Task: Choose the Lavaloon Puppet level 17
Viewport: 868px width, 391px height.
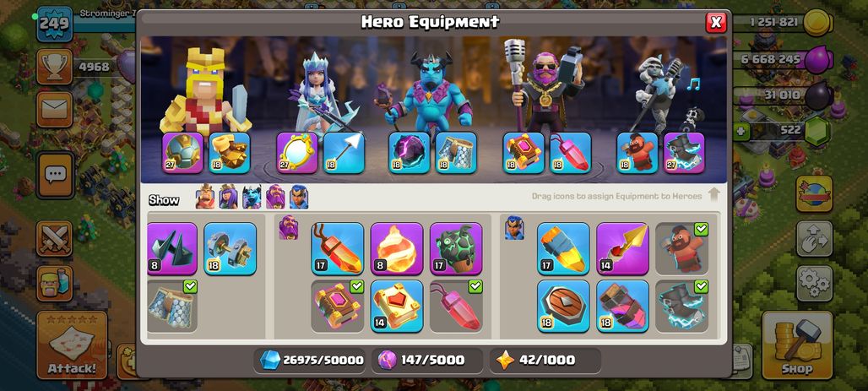Action: coord(456,248)
